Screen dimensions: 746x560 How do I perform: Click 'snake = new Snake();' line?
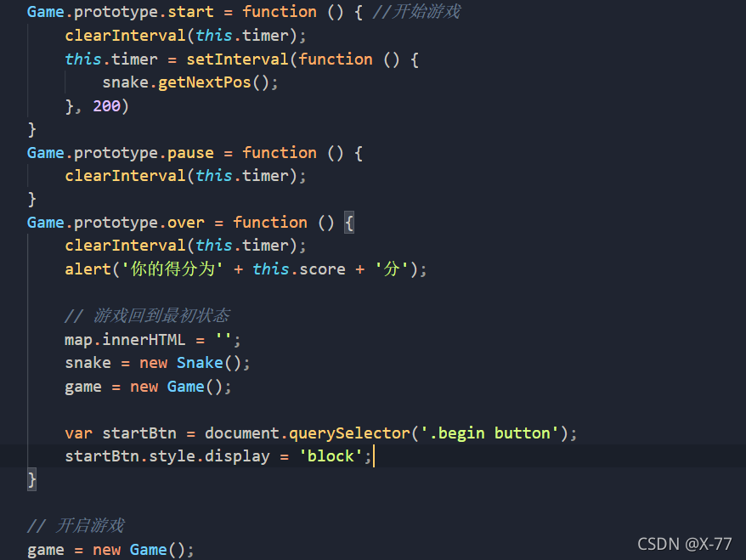157,363
